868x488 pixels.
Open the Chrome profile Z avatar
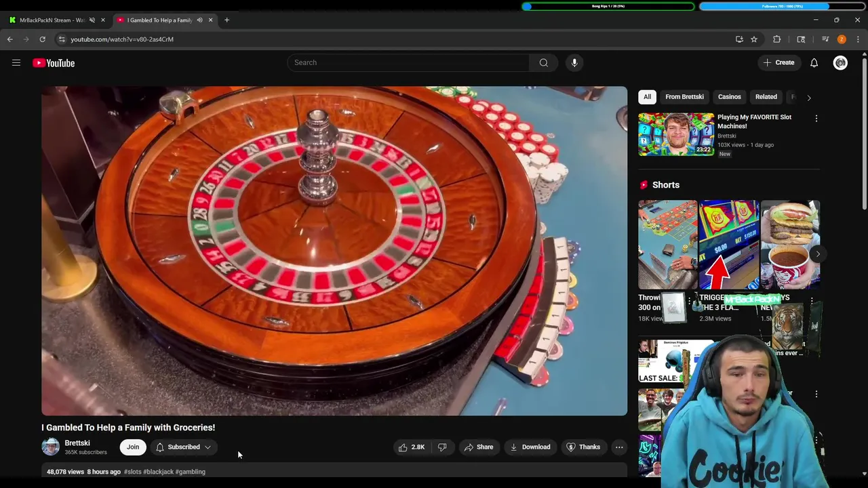click(842, 39)
